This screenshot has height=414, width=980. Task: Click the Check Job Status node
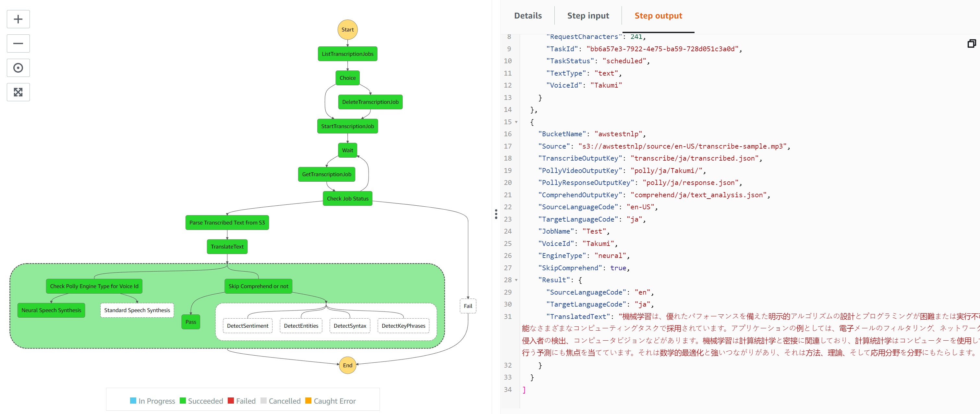tap(347, 199)
